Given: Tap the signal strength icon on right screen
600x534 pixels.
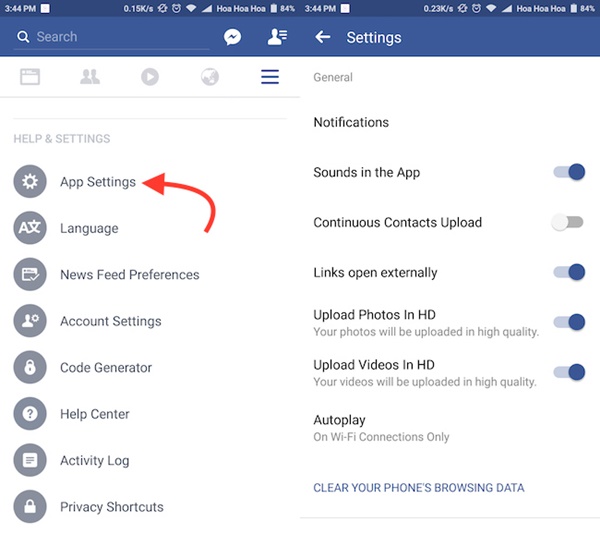Looking at the screenshot, I should 507,8.
